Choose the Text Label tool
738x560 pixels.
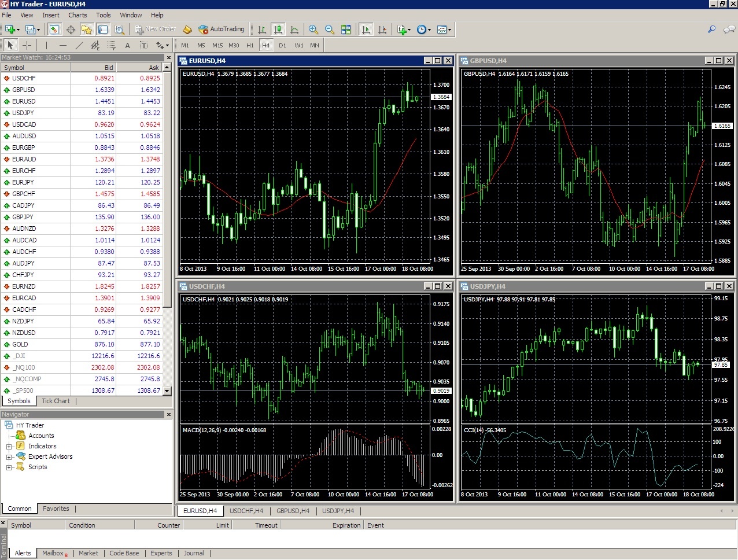pyautogui.click(x=128, y=45)
